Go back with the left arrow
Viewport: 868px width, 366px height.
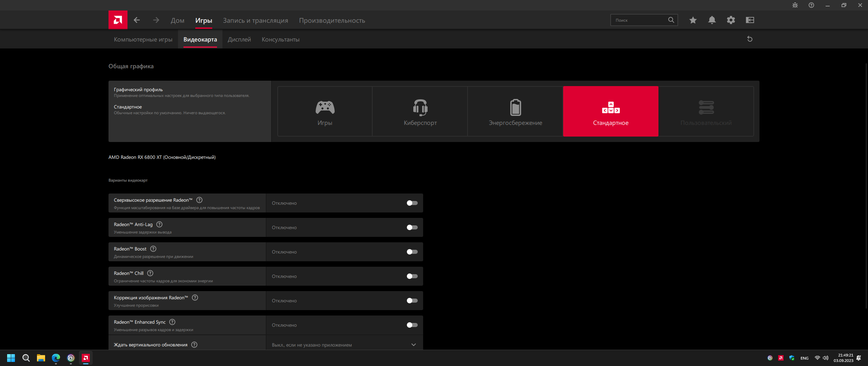pos(137,20)
